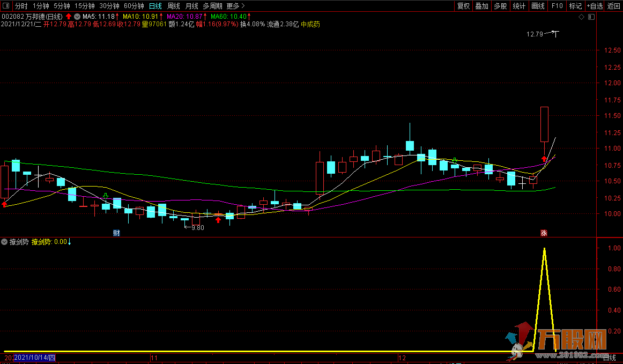Expand the 更多 periods menu

pyautogui.click(x=233, y=6)
